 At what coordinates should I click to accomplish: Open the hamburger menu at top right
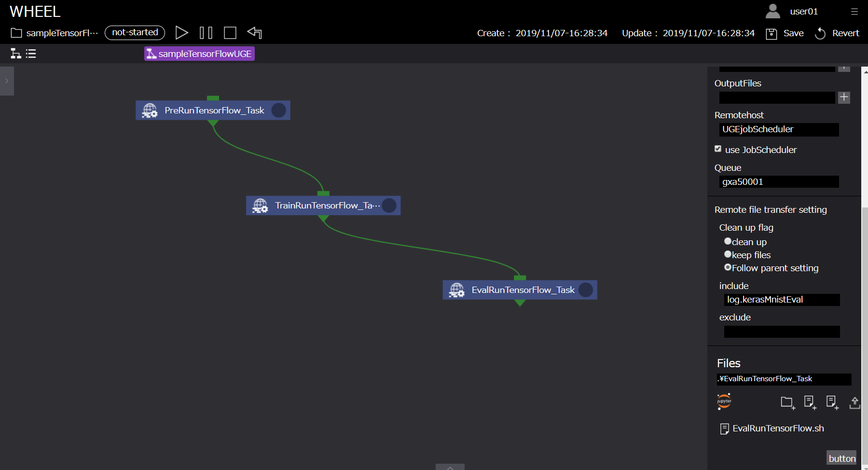854,12
